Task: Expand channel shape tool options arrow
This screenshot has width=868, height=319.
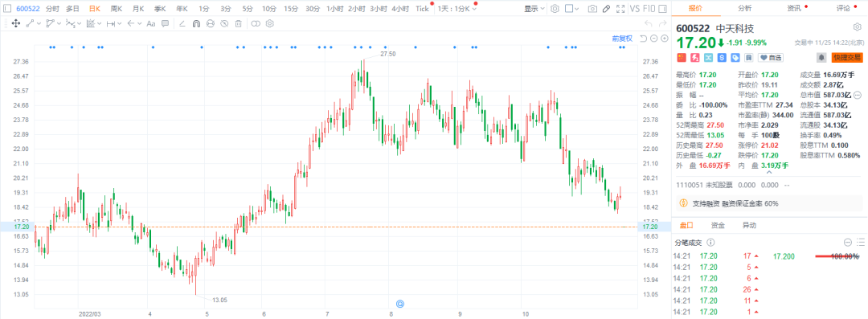Action: pyautogui.click(x=59, y=24)
